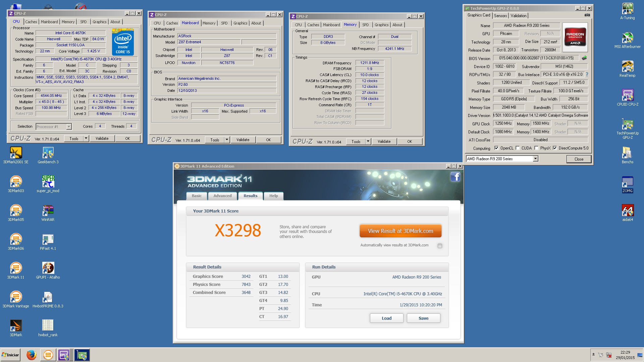Select the 3DMark 11 desktop shortcut
The image size is (644, 362).
coord(16,270)
